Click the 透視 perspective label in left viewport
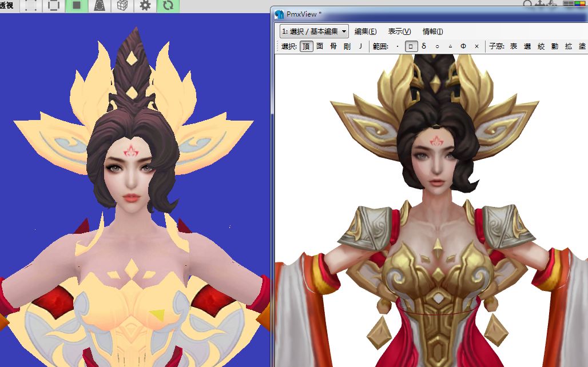Viewport: 588px width, 367px height. (x=7, y=5)
